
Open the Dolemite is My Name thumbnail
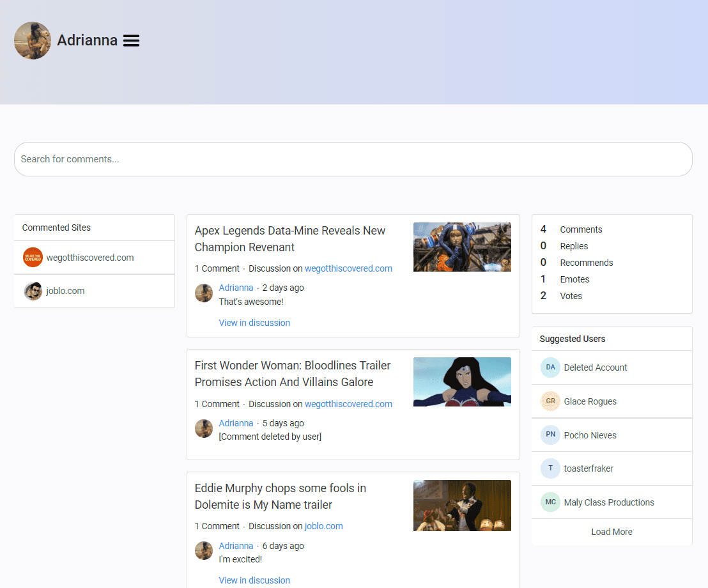click(x=462, y=505)
